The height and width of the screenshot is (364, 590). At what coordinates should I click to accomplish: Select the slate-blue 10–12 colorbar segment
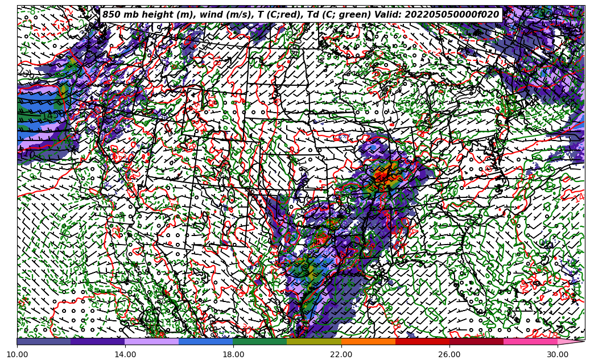[44, 341]
